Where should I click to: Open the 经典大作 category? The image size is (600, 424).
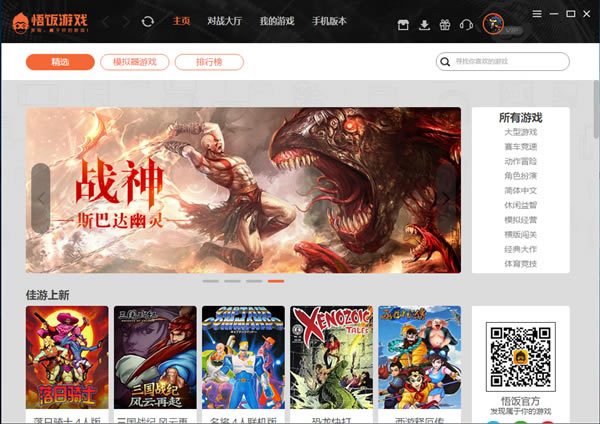pos(520,250)
